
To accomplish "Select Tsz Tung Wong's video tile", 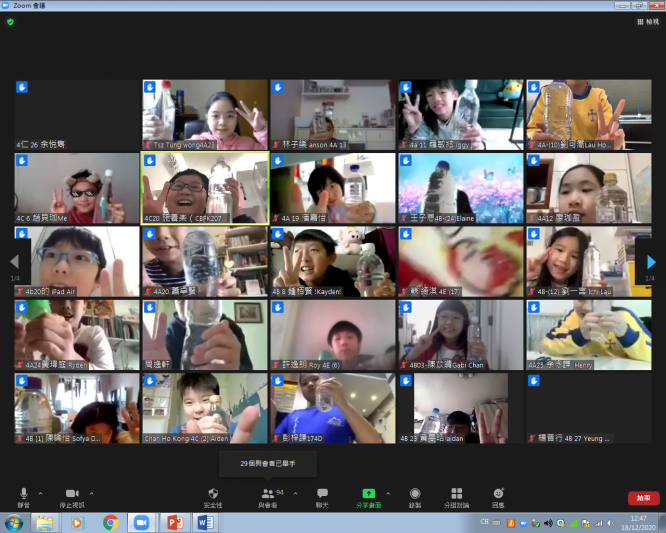I will (x=205, y=114).
